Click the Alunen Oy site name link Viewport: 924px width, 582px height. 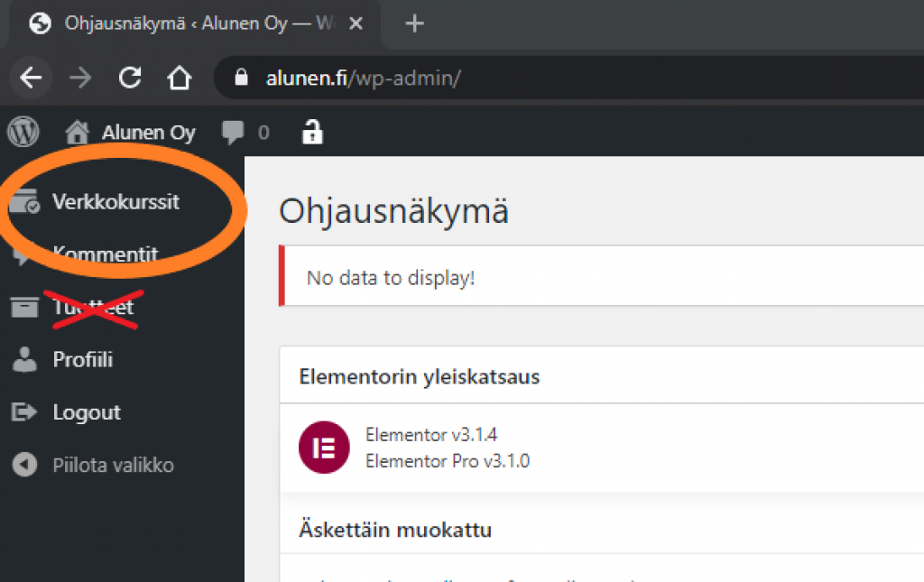148,132
